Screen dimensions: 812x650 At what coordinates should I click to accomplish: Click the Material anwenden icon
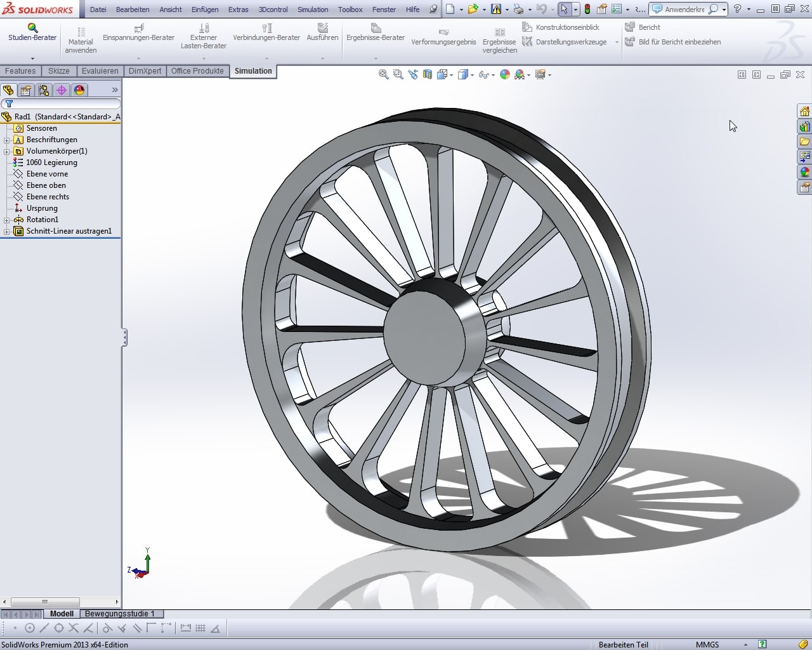coord(81,31)
